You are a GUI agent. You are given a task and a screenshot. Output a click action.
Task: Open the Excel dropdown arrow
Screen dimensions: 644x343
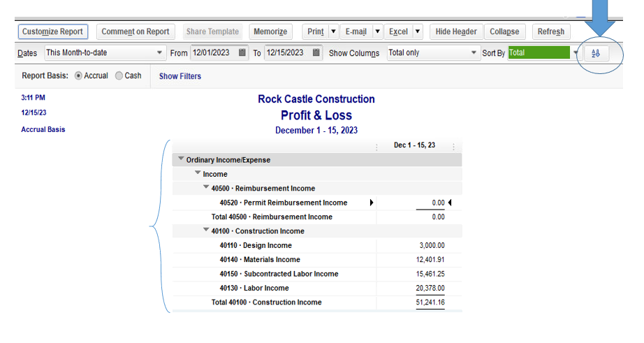pos(417,31)
